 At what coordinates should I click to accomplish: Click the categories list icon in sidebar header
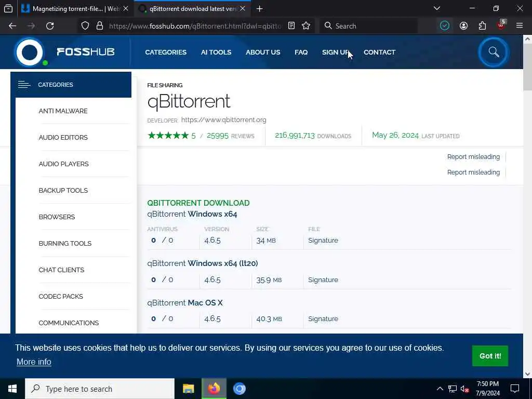point(24,85)
